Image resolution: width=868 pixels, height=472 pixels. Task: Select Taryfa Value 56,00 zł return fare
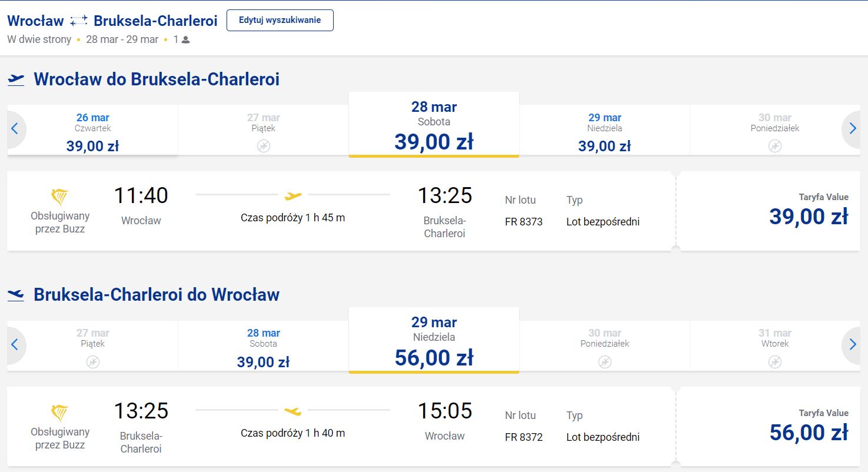(768, 426)
